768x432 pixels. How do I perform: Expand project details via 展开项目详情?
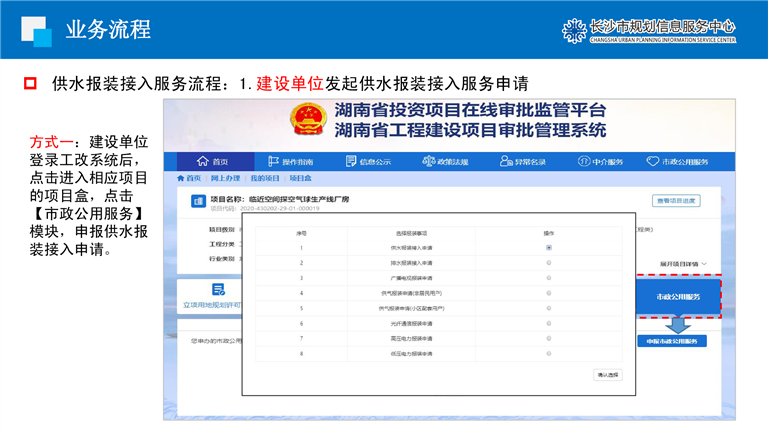(x=681, y=263)
